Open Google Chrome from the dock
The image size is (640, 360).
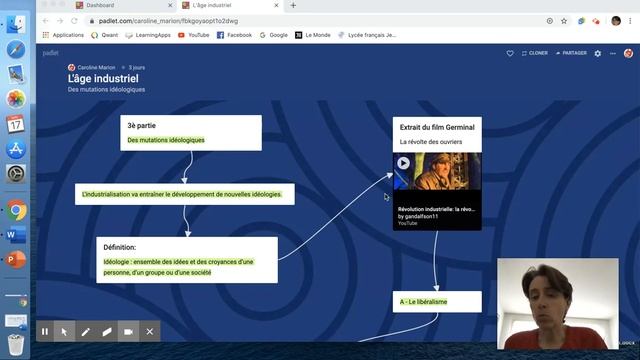(x=16, y=210)
